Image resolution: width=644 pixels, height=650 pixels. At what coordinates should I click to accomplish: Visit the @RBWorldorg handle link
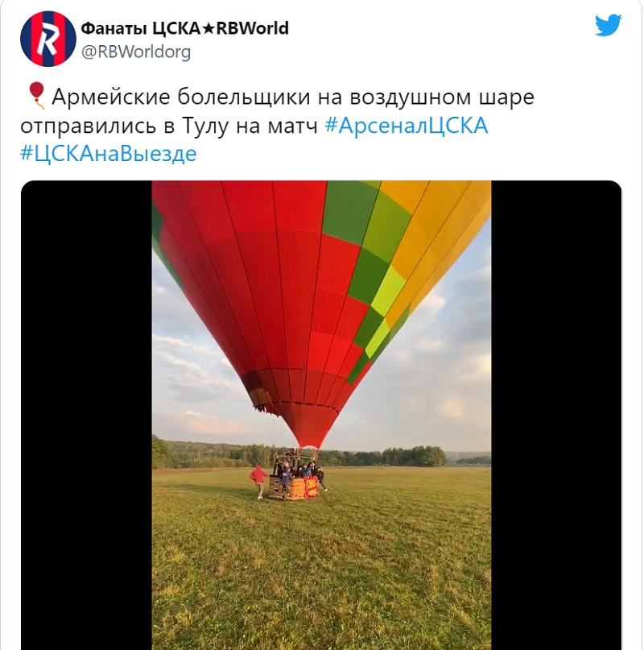pyautogui.click(x=135, y=52)
